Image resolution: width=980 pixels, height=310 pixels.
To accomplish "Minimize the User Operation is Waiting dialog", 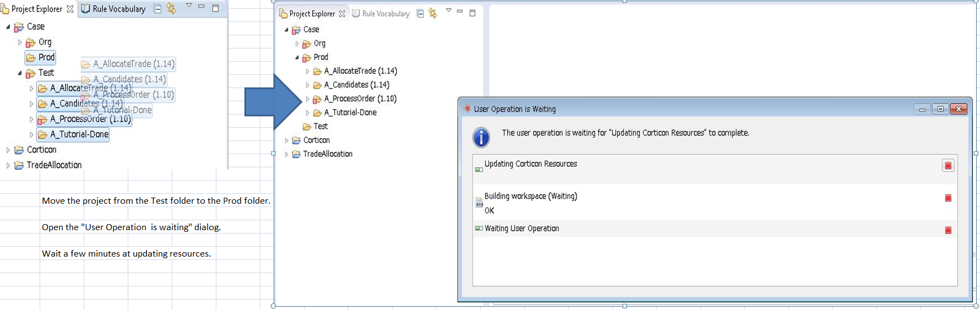I will 922,109.
